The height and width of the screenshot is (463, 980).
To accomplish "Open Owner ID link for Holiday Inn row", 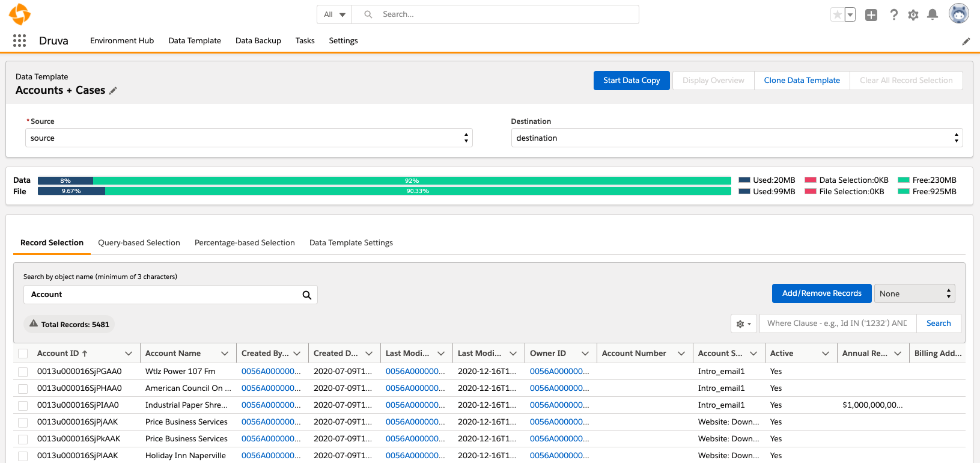I will tap(559, 456).
